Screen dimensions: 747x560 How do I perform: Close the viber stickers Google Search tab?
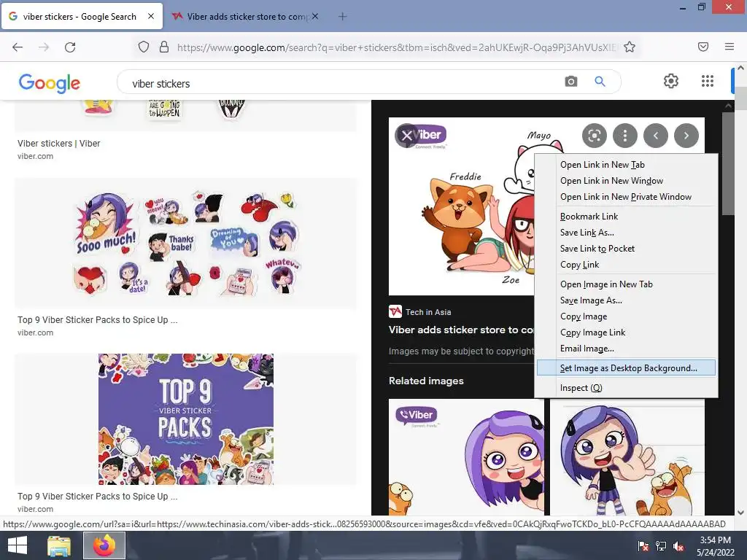151,16
